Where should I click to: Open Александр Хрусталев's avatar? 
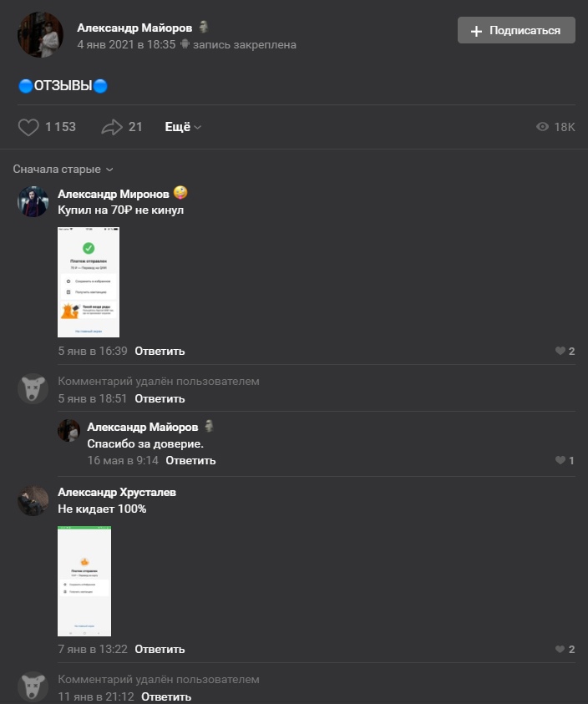point(33,500)
